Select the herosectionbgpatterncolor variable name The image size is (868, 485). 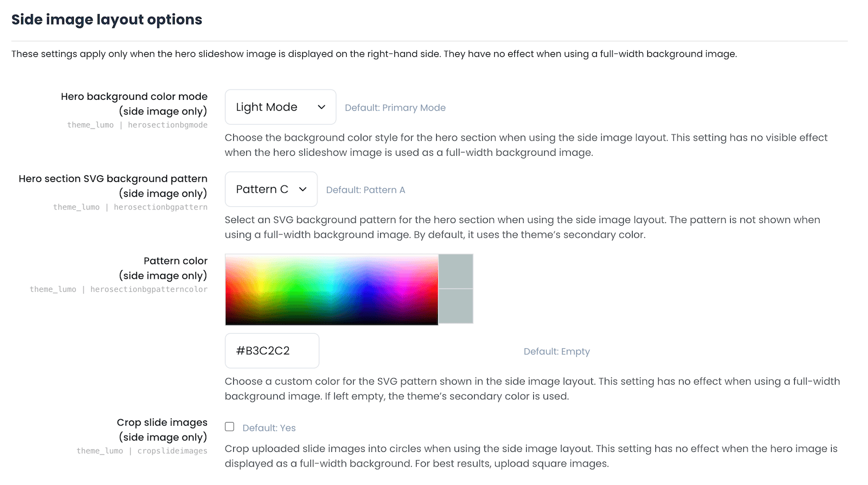click(x=149, y=289)
